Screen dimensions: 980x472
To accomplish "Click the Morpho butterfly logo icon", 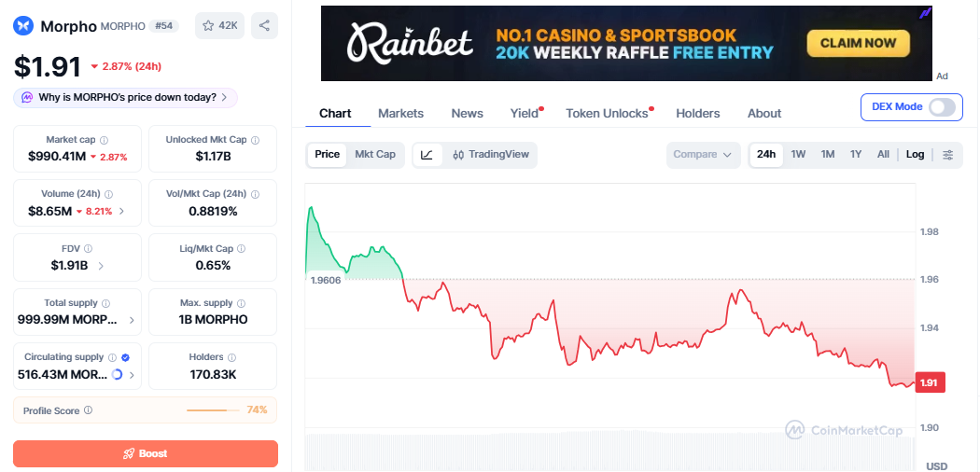I will [23, 25].
